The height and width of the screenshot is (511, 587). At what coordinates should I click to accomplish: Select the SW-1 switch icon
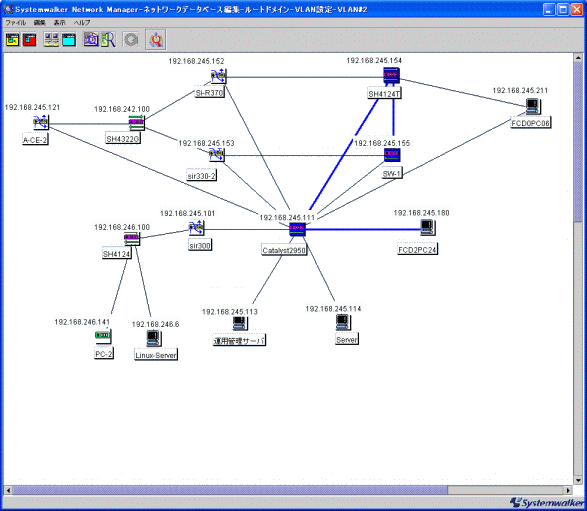(x=392, y=154)
